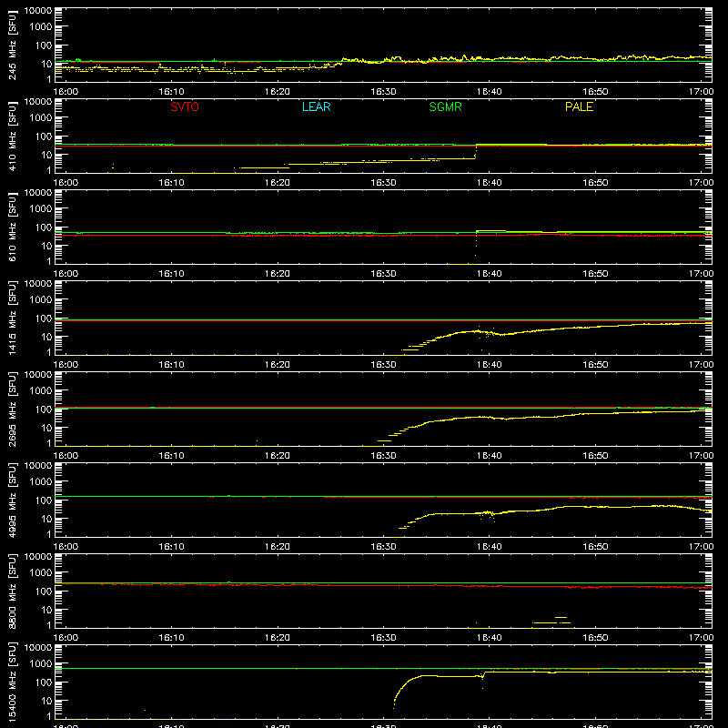Screen dimensions: 728x728
Task: Select the 2695 MHz [SFU] axis label
Action: click(x=13, y=409)
